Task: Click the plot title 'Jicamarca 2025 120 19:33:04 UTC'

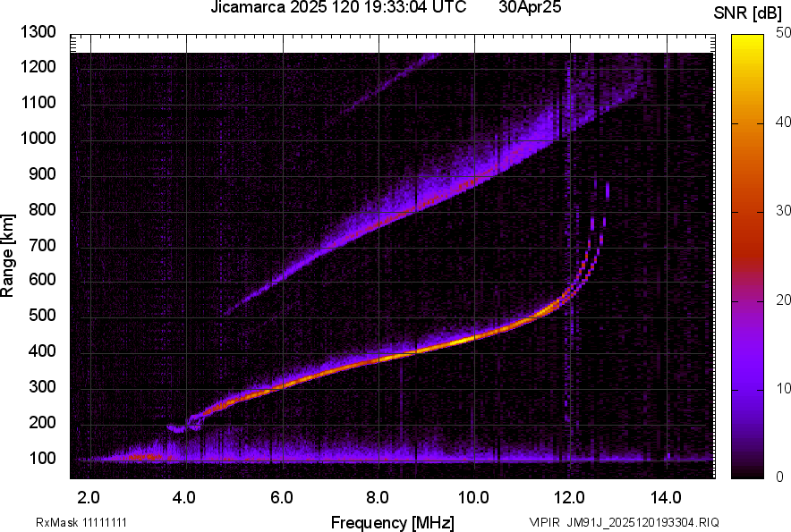Action: 338,7
